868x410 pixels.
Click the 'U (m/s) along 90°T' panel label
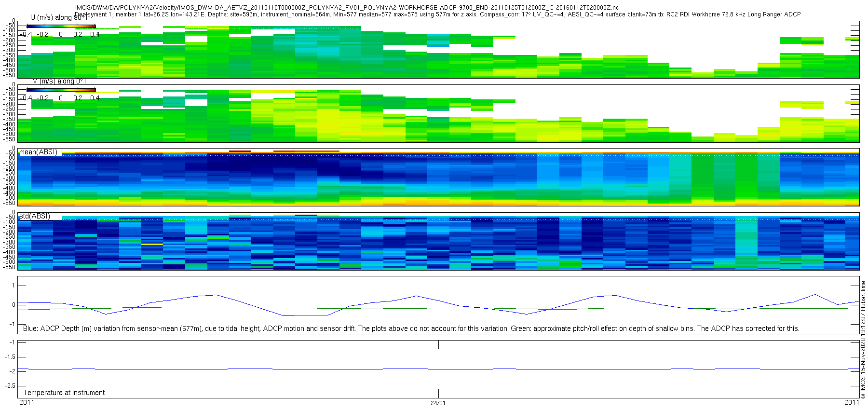pos(58,17)
